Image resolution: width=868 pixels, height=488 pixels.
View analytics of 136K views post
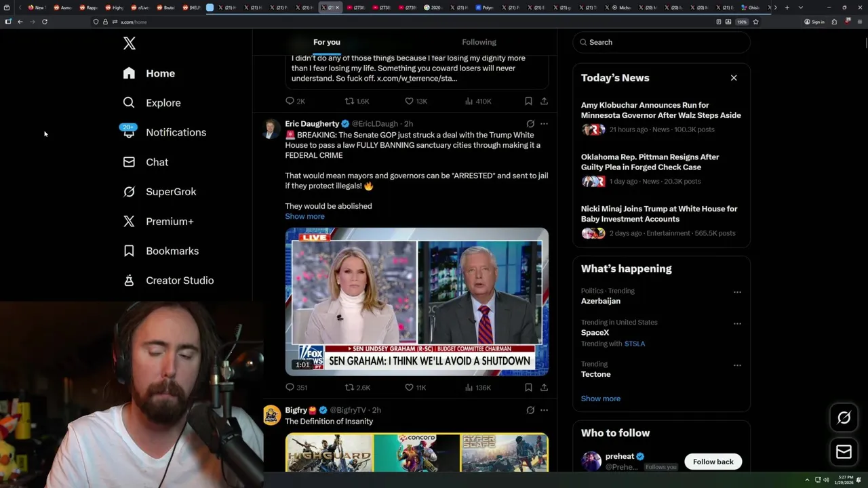point(478,388)
